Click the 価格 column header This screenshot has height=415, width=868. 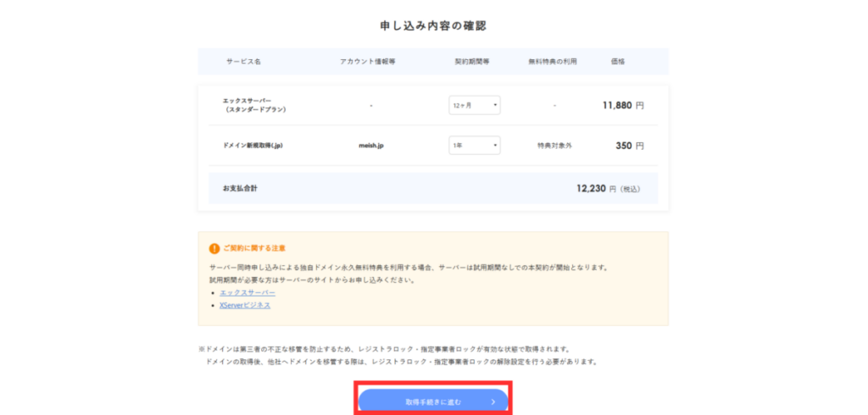coord(617,62)
